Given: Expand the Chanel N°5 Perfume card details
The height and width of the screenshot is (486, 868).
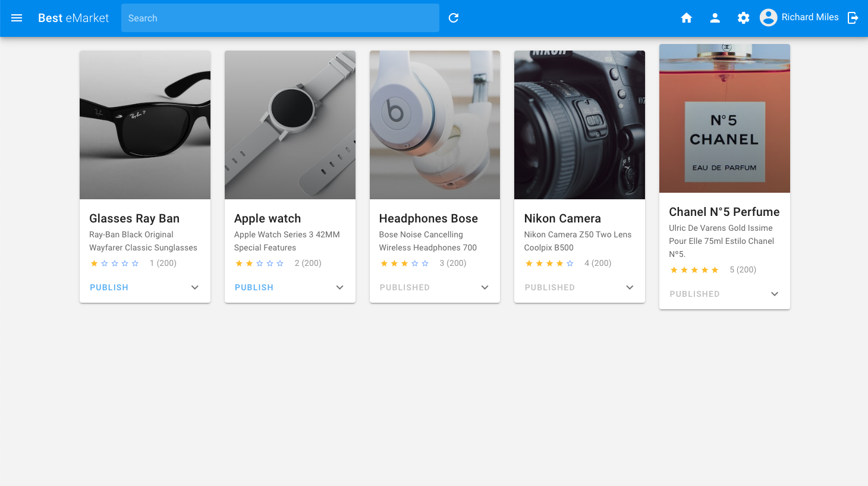Looking at the screenshot, I should 775,294.
